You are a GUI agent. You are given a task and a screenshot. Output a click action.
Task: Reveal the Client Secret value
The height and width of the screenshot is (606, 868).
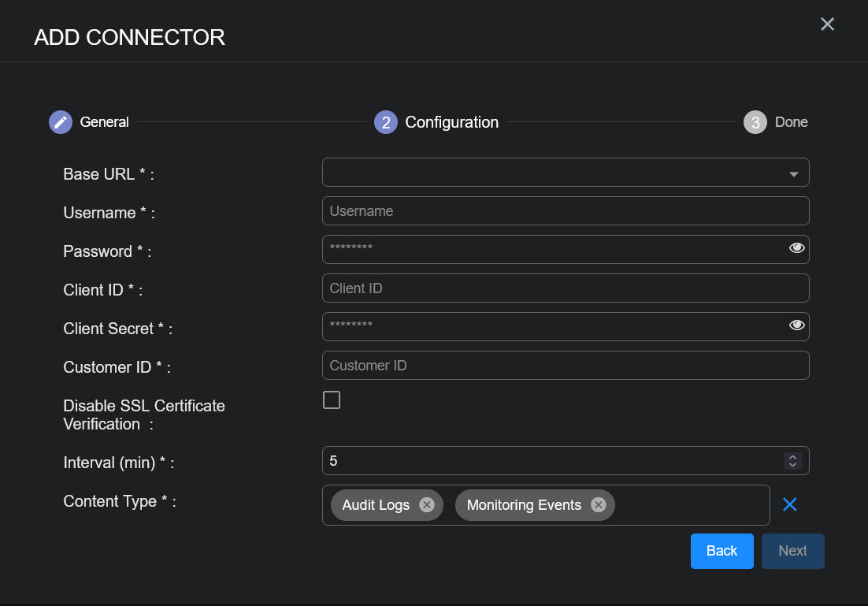click(797, 325)
